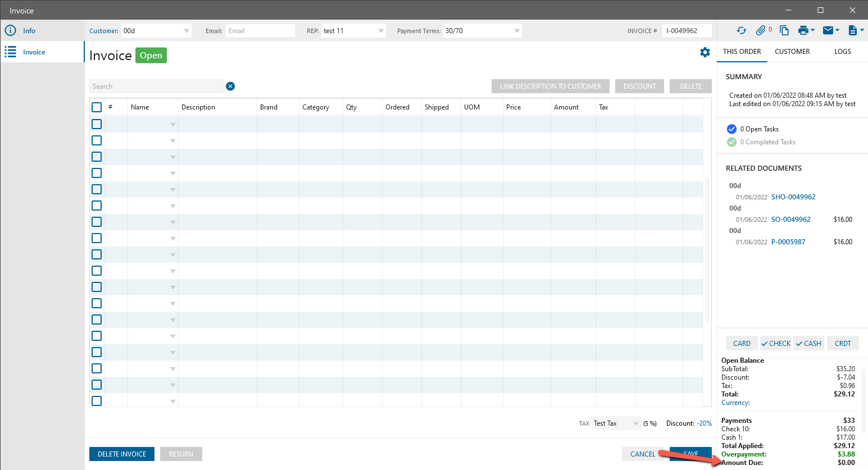Click the green check icon beside Completed Tasks

[x=731, y=142]
